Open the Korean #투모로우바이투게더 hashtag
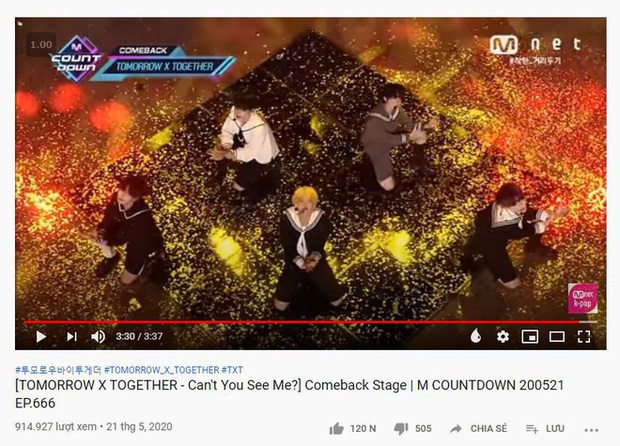Screen dimensions: 620x446 pyautogui.click(x=58, y=370)
